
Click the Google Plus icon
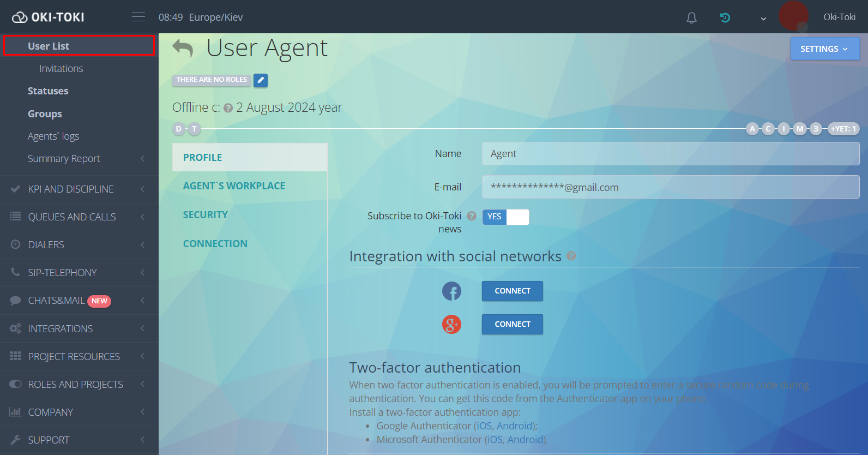point(451,325)
